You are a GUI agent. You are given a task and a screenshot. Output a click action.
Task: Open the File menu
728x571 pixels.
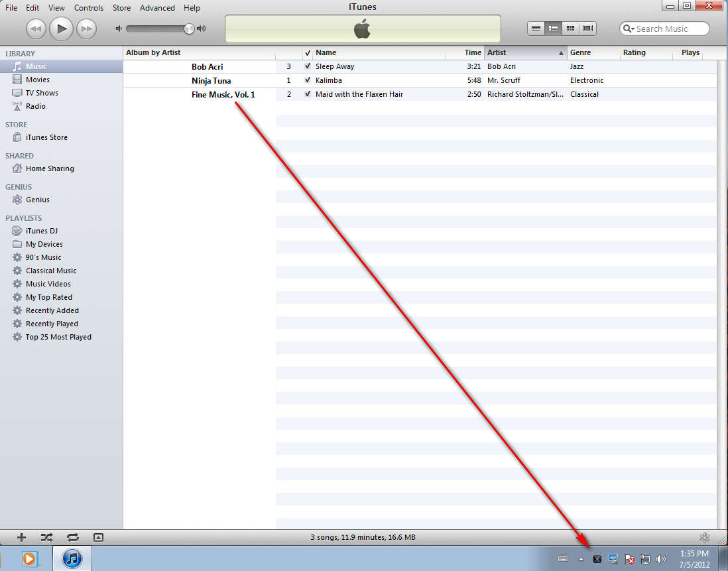11,8
